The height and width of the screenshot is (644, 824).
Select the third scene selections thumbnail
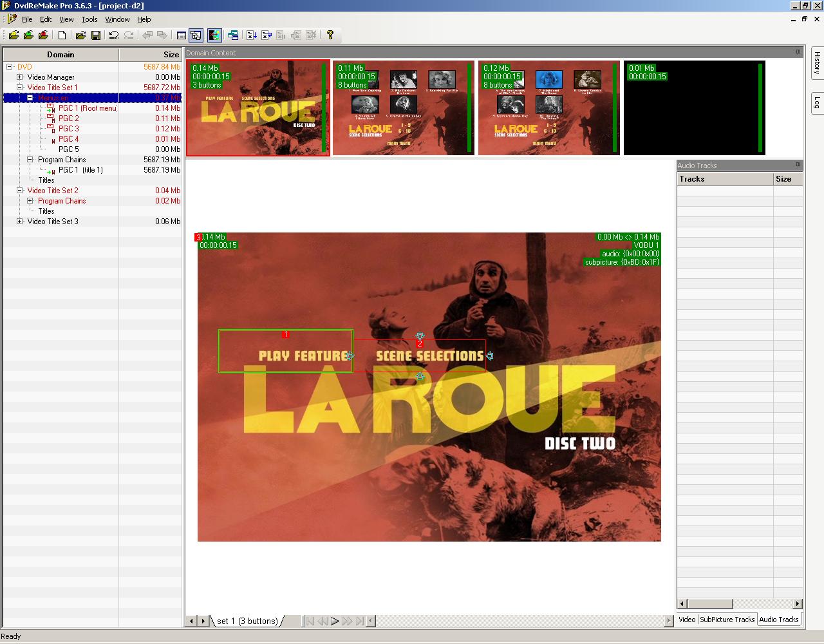tap(549, 108)
